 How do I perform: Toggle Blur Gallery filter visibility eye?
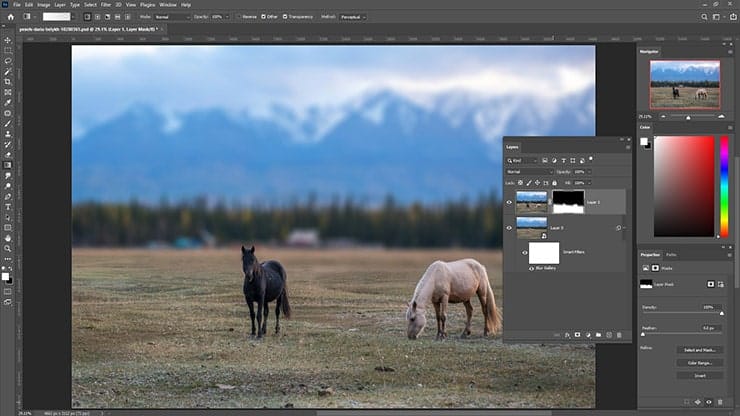531,268
